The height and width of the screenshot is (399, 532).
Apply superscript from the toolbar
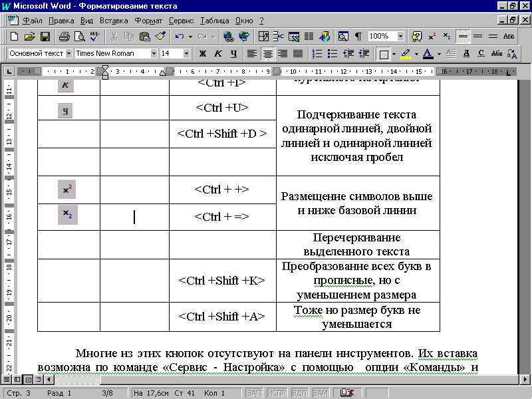point(432,36)
